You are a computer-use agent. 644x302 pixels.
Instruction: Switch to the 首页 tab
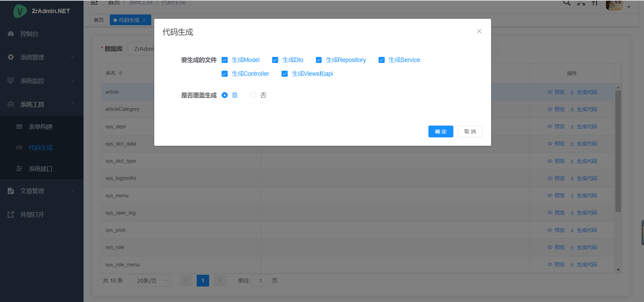[x=99, y=20]
